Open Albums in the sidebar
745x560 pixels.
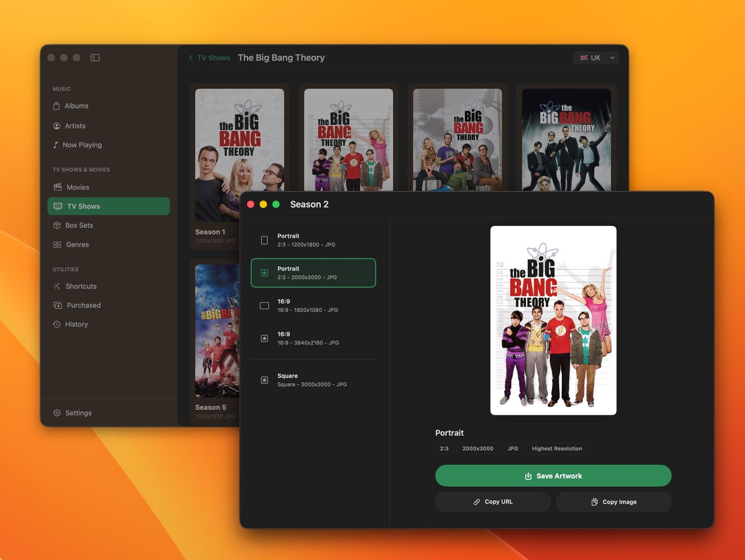109,106
